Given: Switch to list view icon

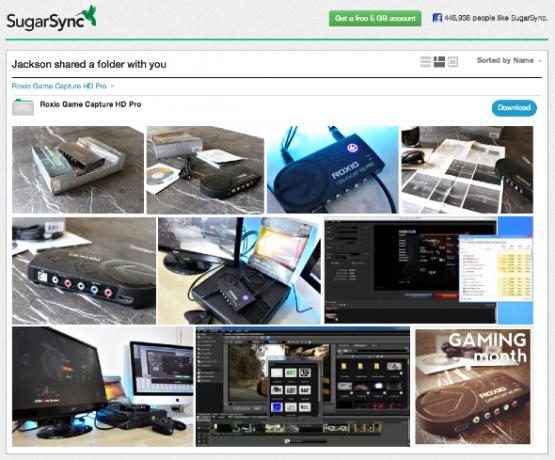Looking at the screenshot, I should (425, 62).
